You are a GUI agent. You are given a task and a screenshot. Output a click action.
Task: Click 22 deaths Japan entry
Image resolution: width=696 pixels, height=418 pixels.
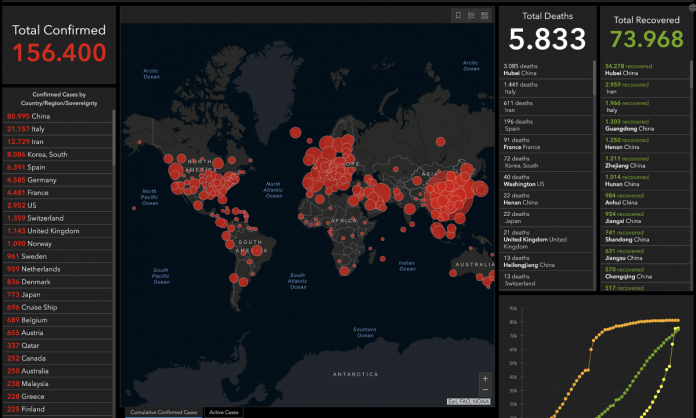[546, 217]
